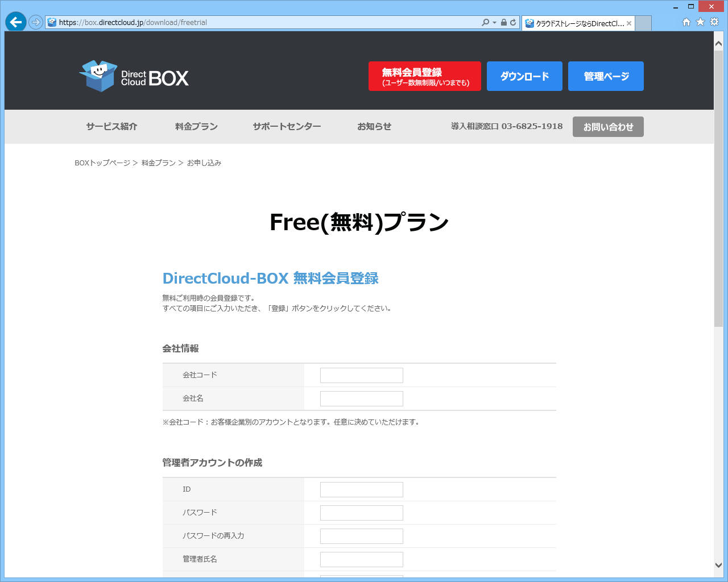728x582 pixels.
Task: Open the browser Home page icon
Action: [x=686, y=23]
